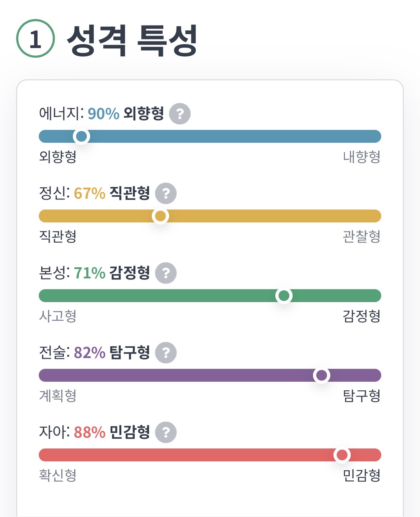Click the 관찰형 label under the yellow bar
The height and width of the screenshot is (517, 420).
tap(361, 236)
